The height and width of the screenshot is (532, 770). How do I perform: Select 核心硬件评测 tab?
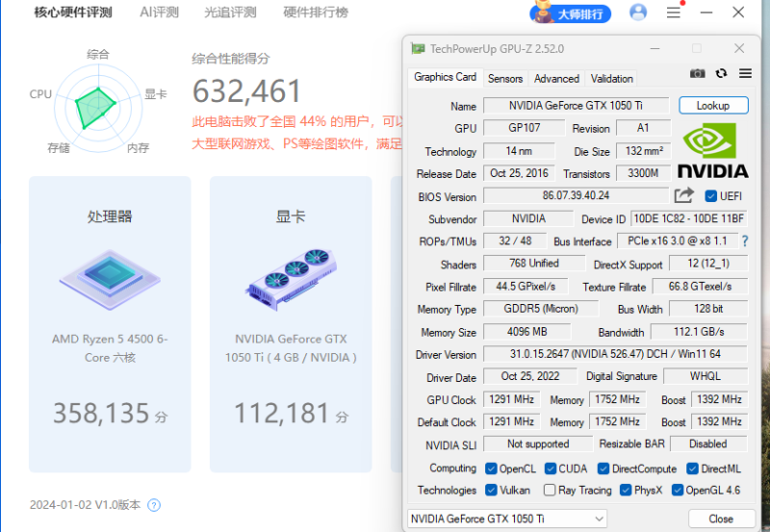pos(73,13)
